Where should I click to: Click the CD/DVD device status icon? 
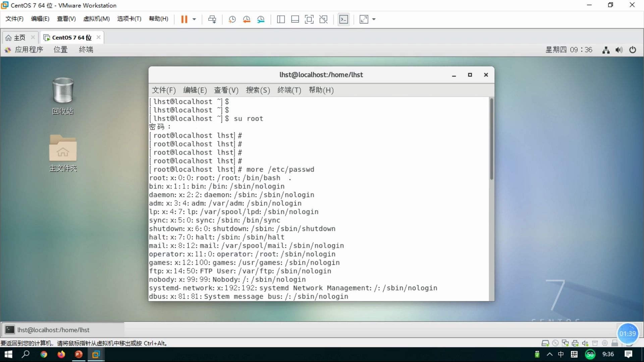tap(555, 343)
